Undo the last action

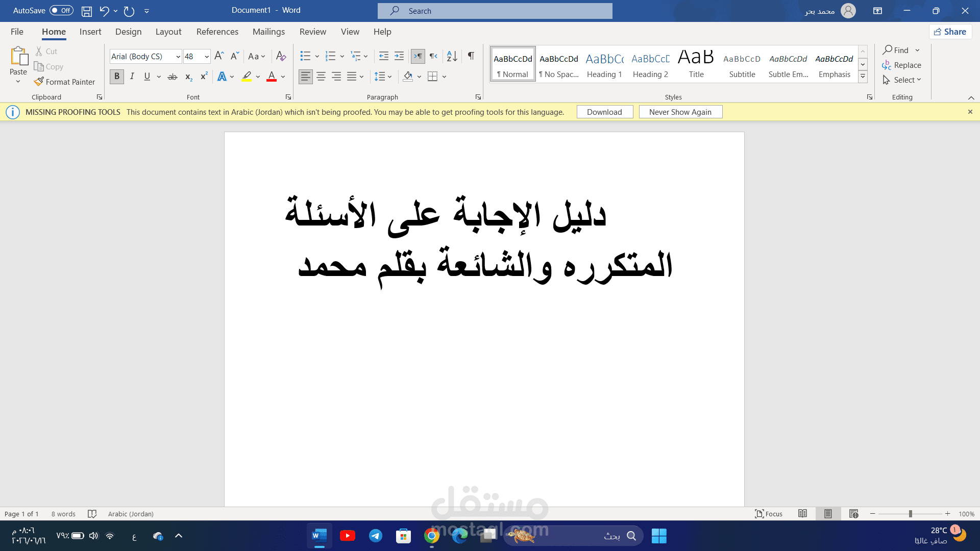tap(104, 11)
